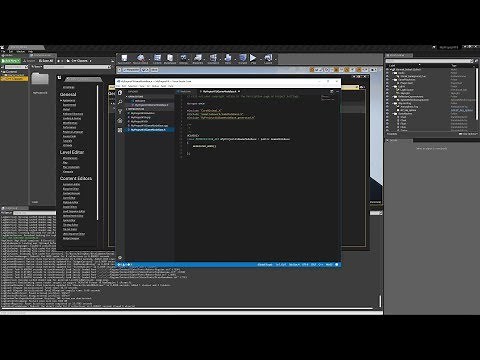Click the Show button in viewport toolbar
Image resolution: width=480 pixels, height=360 pixels.
point(154,70)
